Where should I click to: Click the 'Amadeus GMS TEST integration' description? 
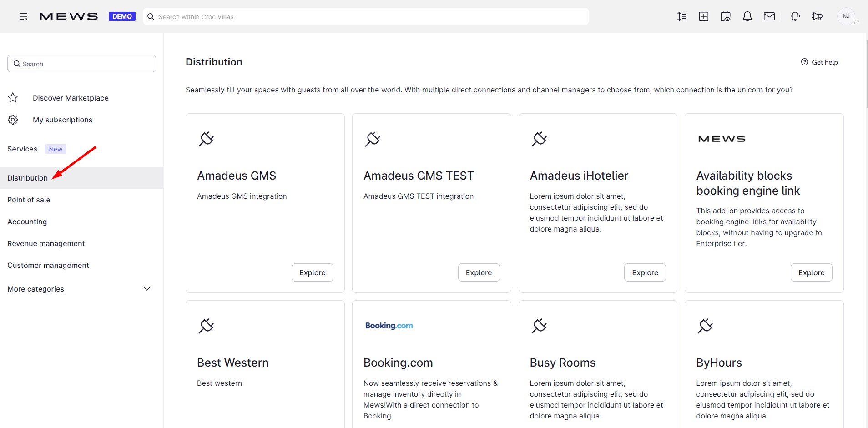click(x=419, y=196)
